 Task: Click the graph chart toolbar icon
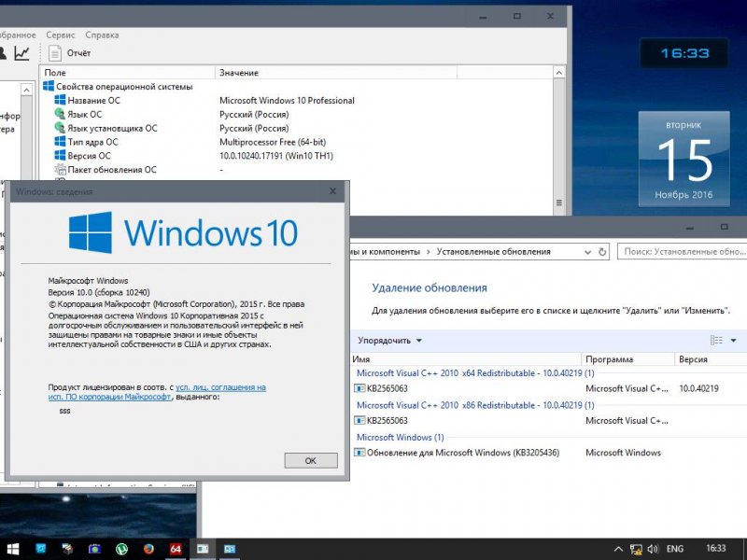point(21,53)
